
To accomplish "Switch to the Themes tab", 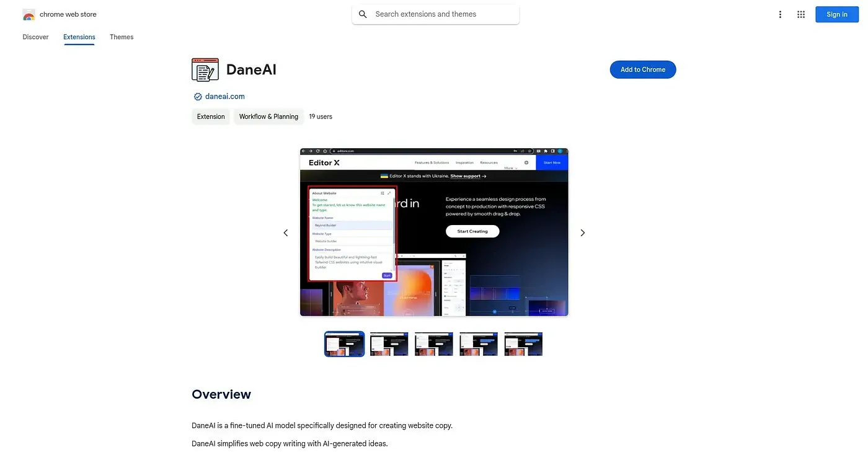I will click(122, 37).
